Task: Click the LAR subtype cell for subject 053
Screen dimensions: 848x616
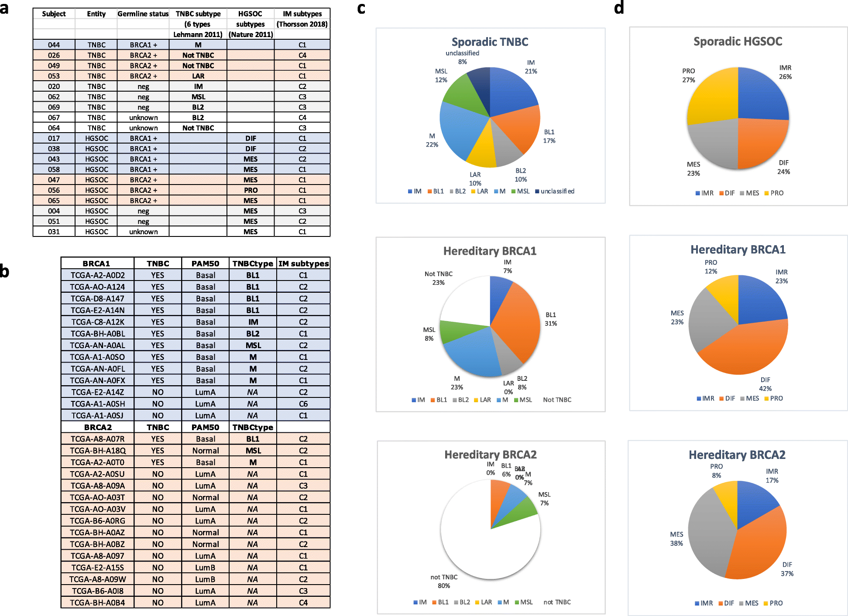Action: tap(198, 76)
